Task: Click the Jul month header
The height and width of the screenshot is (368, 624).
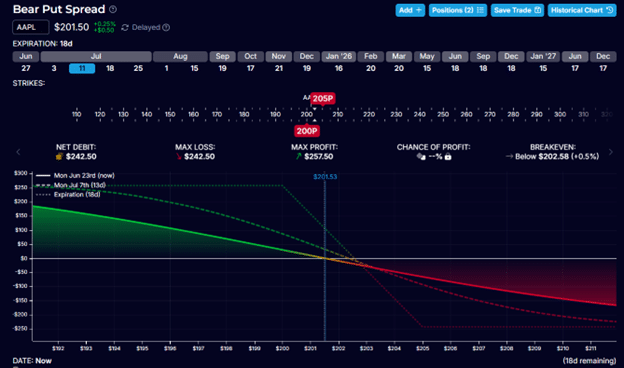Action: click(96, 56)
